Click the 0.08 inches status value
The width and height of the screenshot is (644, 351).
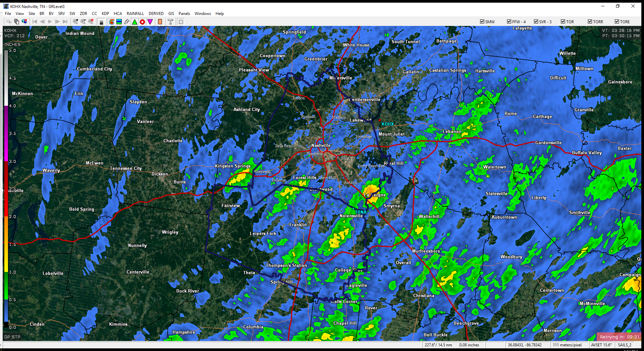tap(472, 345)
